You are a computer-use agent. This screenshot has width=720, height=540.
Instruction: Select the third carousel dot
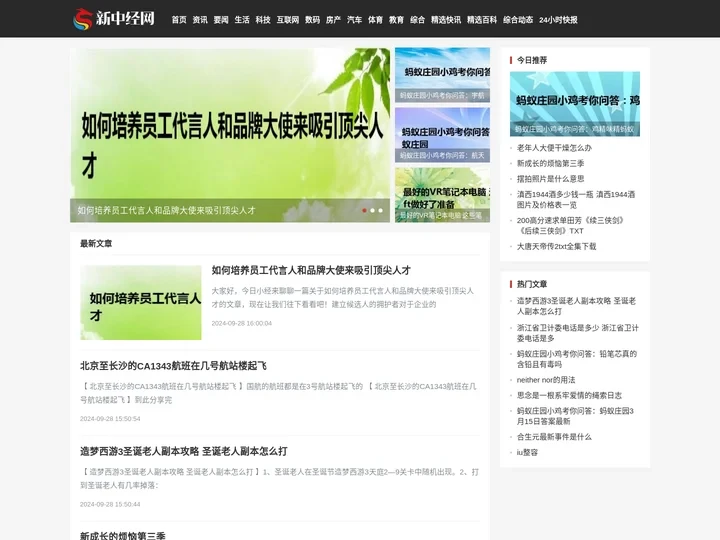[x=380, y=210]
